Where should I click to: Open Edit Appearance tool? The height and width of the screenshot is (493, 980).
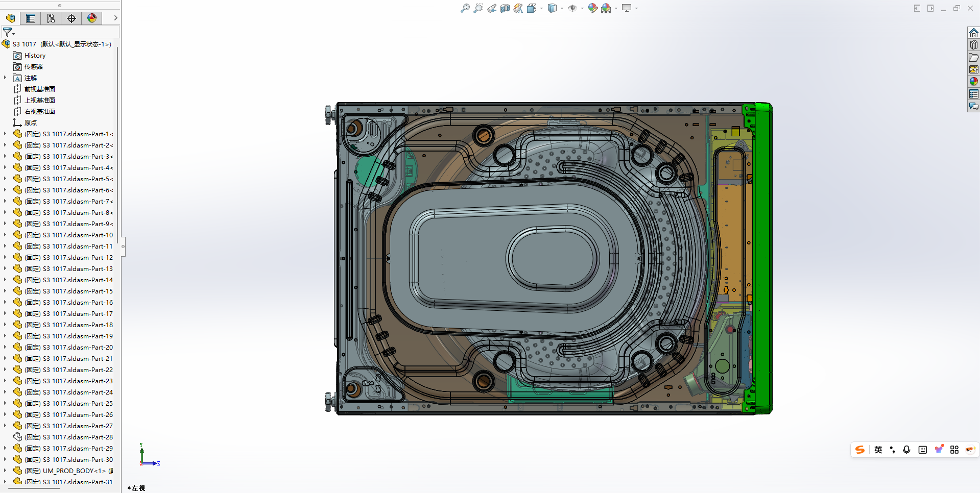click(592, 8)
